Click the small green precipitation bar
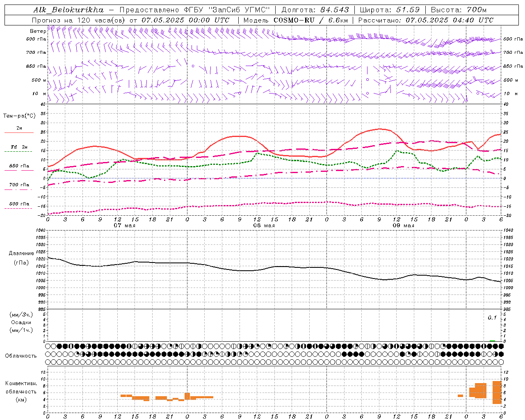 [492, 341]
